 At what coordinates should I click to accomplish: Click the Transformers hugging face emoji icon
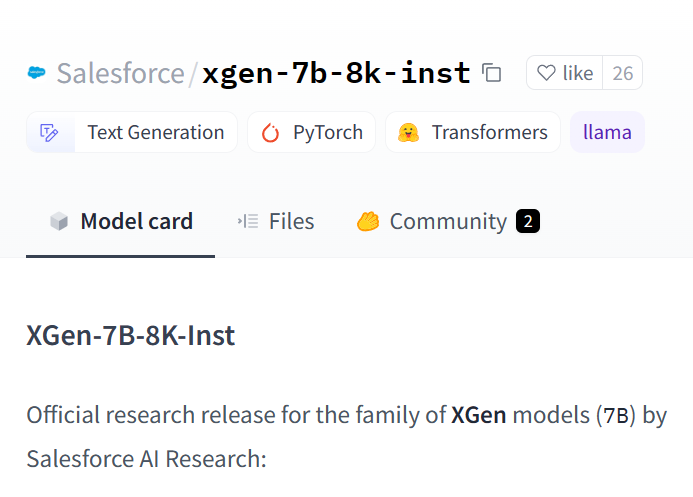click(407, 132)
